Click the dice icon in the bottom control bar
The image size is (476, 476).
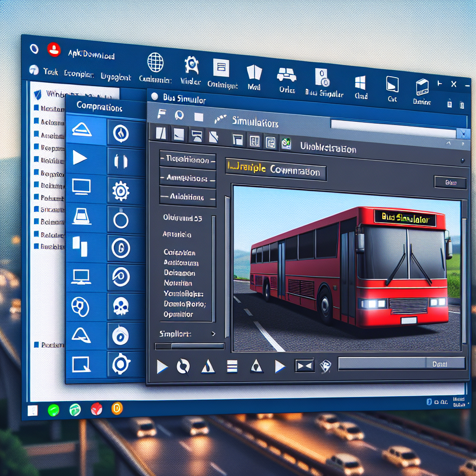coord(325,366)
